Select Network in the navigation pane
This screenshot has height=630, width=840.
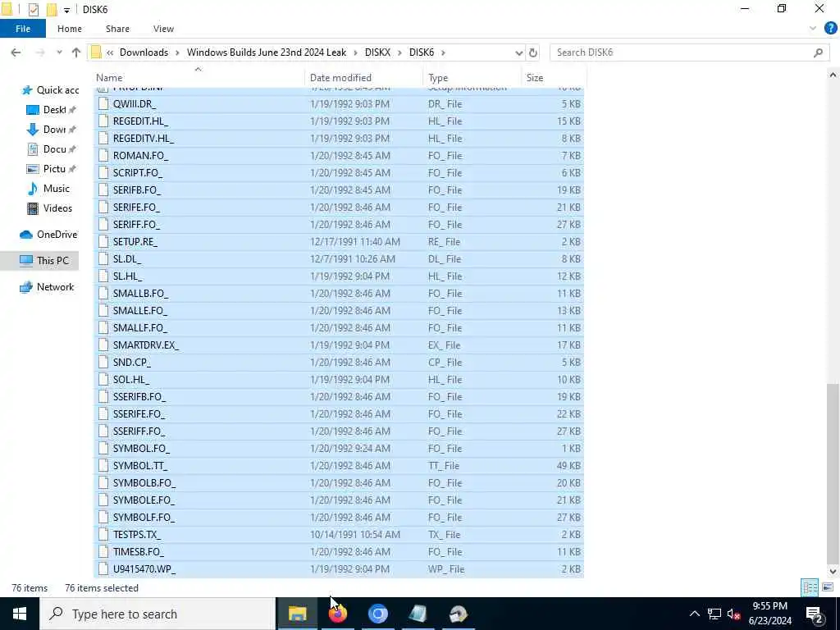pyautogui.click(x=47, y=287)
